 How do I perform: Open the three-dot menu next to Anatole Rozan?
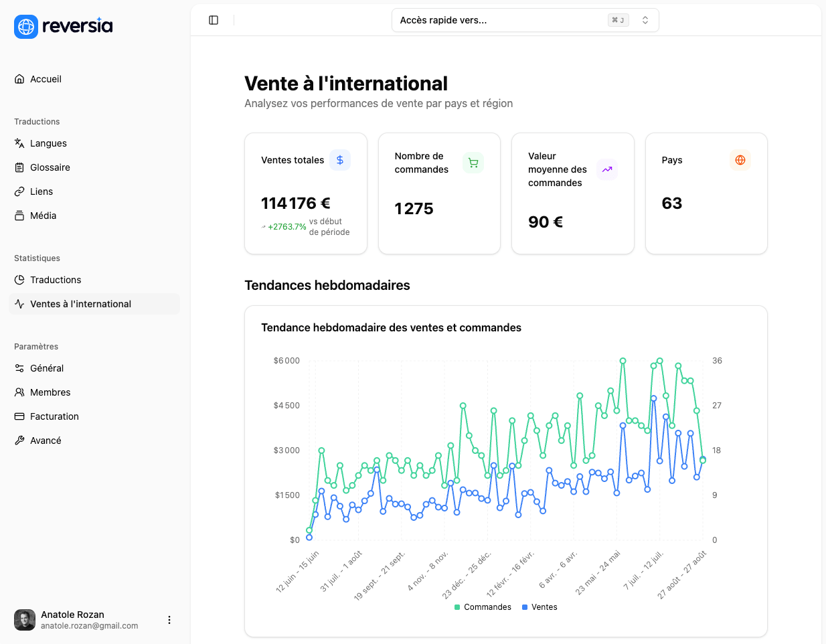click(169, 620)
